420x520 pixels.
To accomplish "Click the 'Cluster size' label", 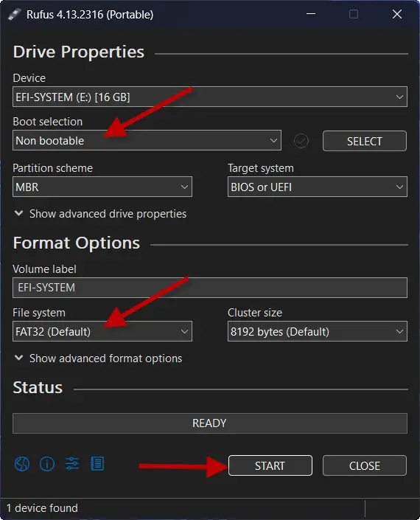I will [x=255, y=313].
